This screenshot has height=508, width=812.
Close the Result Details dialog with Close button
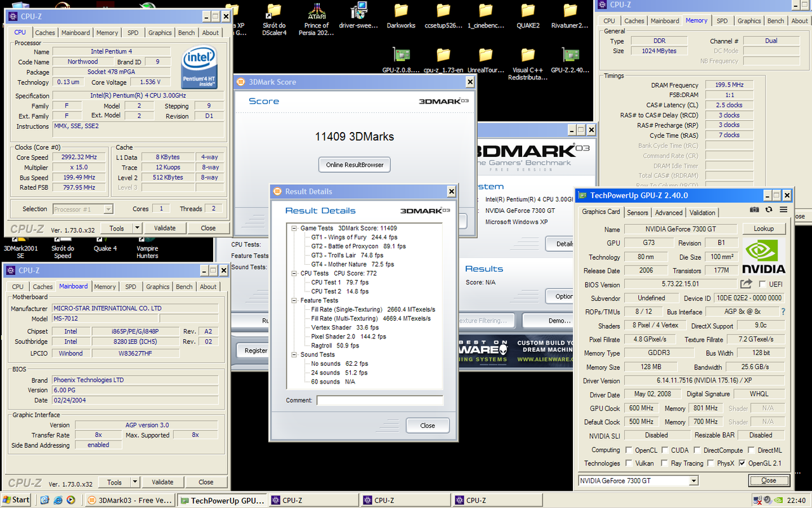428,425
